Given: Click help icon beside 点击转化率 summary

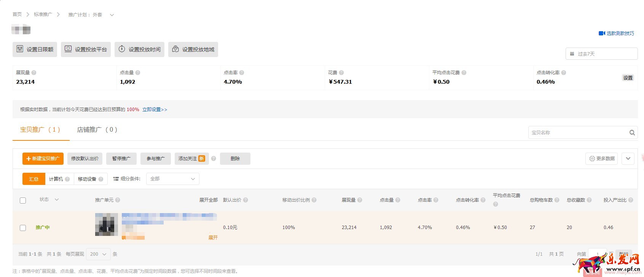Looking at the screenshot, I should 564,73.
